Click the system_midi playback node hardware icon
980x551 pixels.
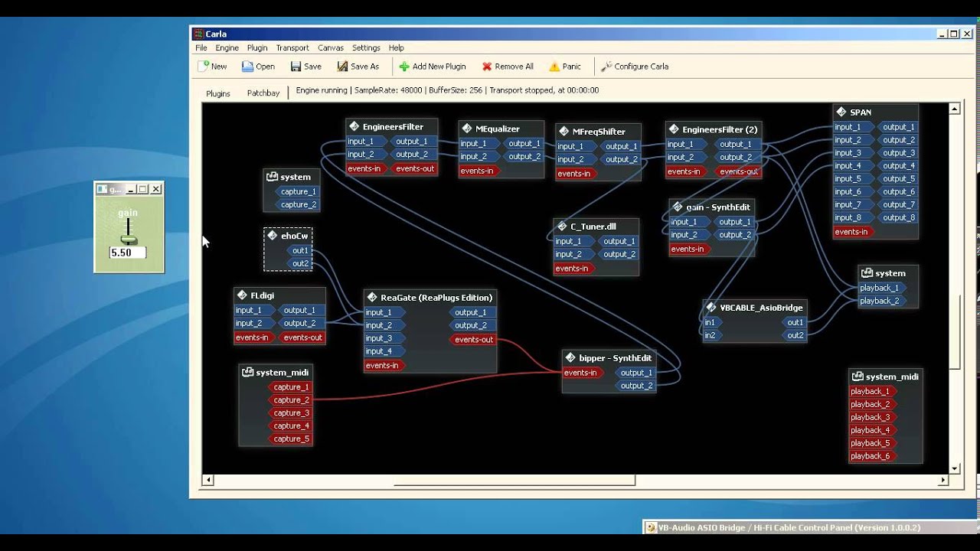[x=857, y=377]
